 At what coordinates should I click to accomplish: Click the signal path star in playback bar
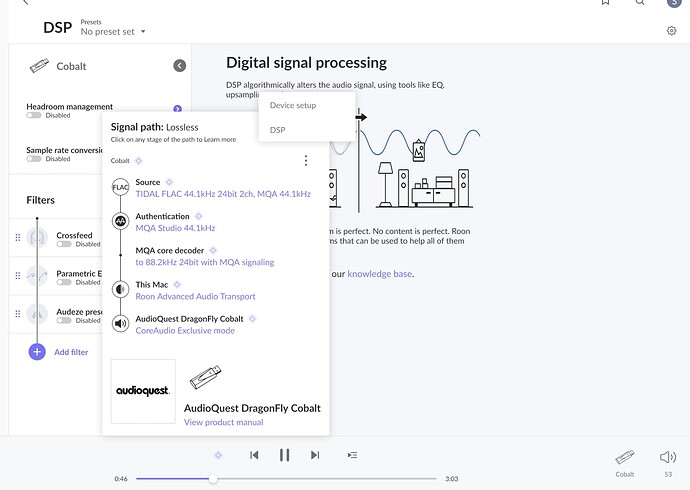click(218, 455)
